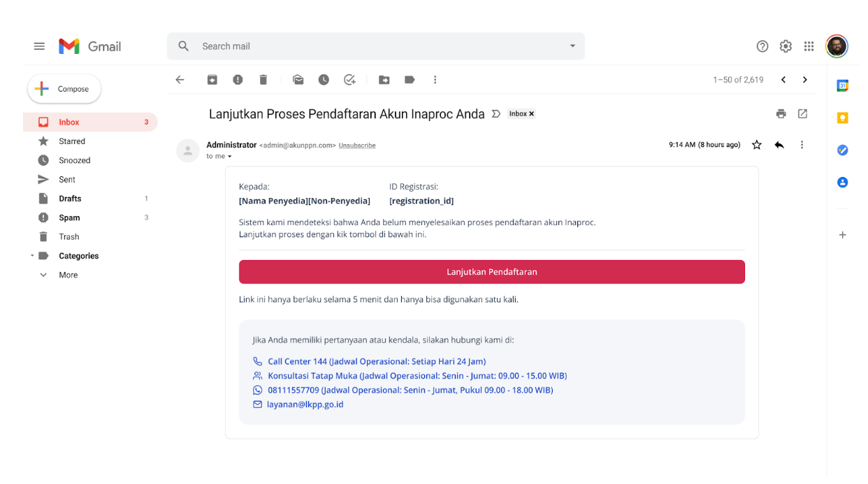The image size is (868, 484).
Task: Delete this email using the trash icon
Action: pos(263,79)
